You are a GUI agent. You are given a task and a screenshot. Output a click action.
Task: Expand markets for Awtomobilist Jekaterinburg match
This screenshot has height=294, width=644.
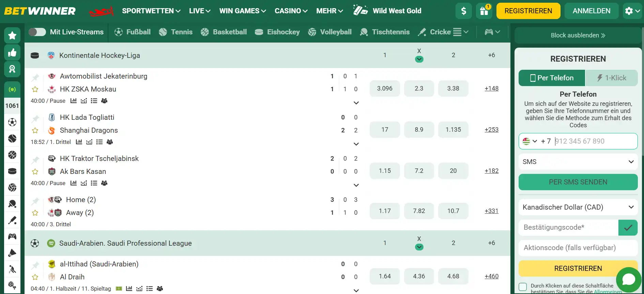(x=356, y=103)
